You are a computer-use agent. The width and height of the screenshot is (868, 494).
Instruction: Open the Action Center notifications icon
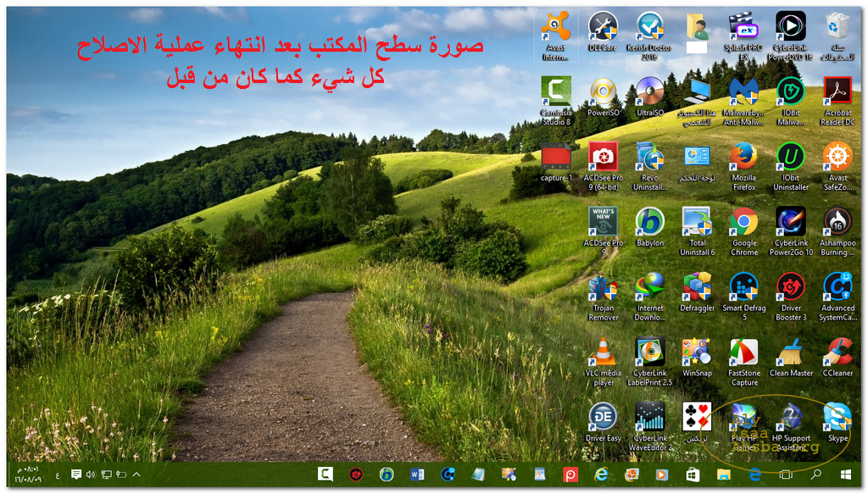click(76, 475)
